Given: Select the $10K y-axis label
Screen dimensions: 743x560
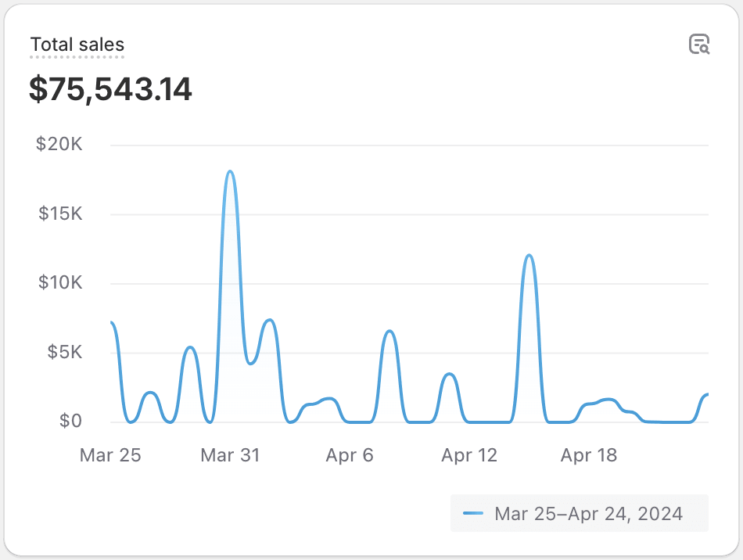Looking at the screenshot, I should (60, 283).
